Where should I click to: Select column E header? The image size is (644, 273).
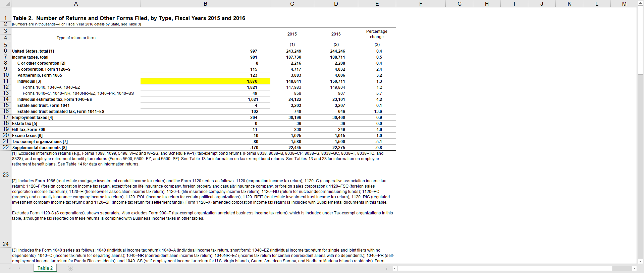coord(377,4)
